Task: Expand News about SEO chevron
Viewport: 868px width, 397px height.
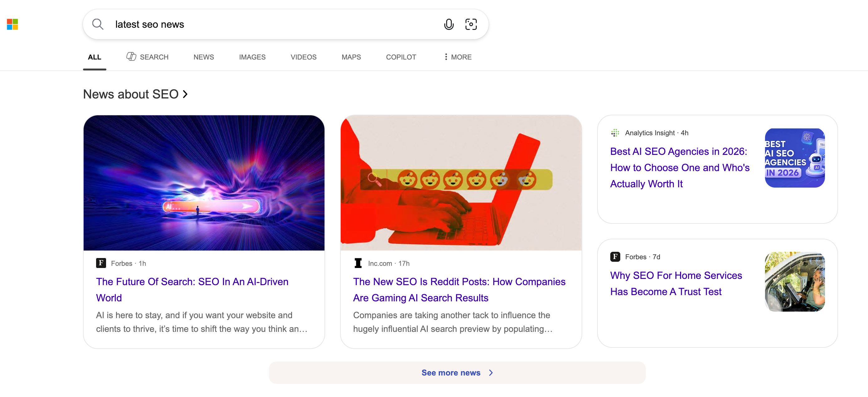Action: click(x=185, y=94)
